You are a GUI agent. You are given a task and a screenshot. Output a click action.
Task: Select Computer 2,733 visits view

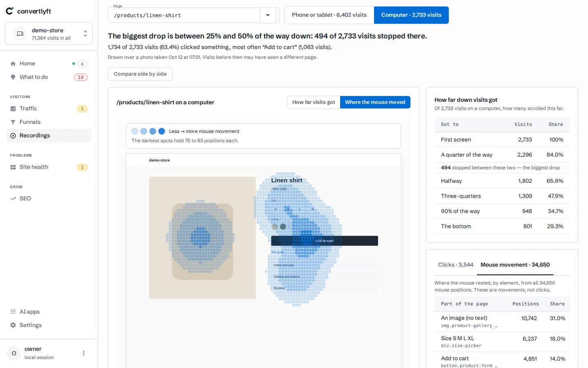(411, 15)
